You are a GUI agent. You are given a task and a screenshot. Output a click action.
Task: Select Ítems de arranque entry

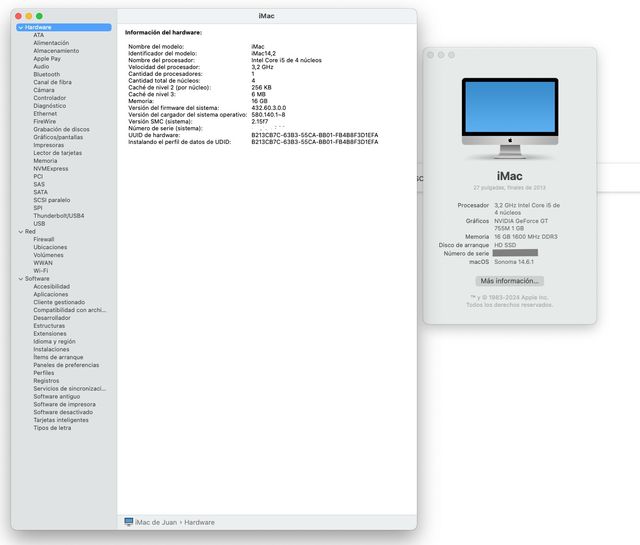58,357
